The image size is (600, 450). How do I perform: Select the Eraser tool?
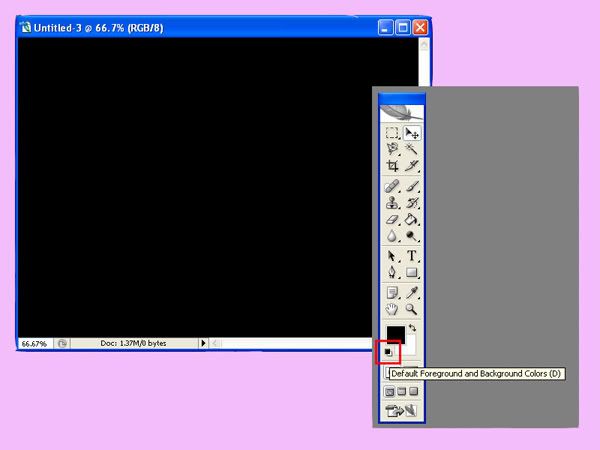(x=393, y=220)
